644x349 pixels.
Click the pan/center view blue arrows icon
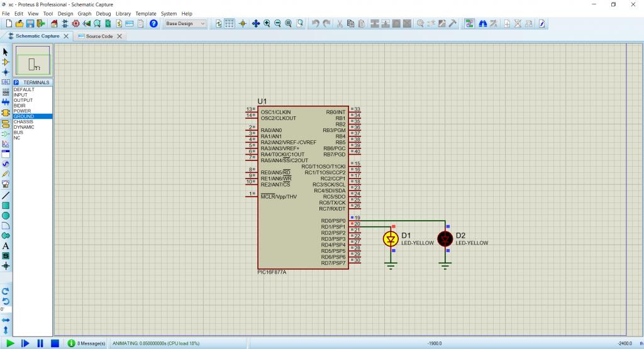coord(255,24)
